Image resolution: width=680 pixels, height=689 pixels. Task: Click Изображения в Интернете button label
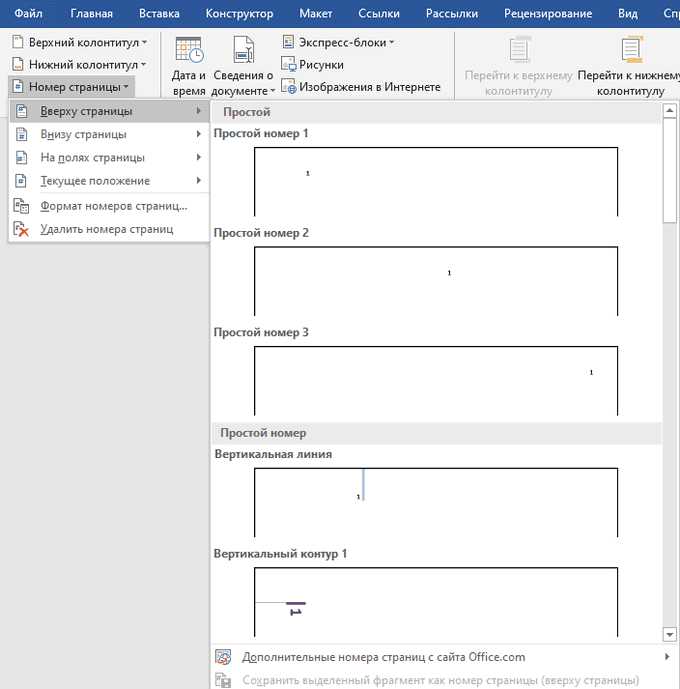(369, 87)
